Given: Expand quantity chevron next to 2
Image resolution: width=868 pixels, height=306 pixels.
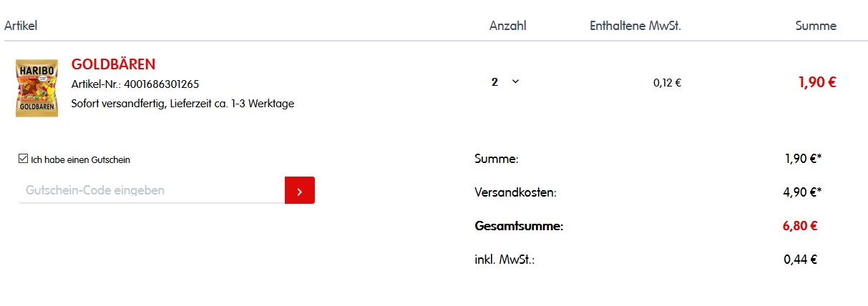Looking at the screenshot, I should point(515,82).
